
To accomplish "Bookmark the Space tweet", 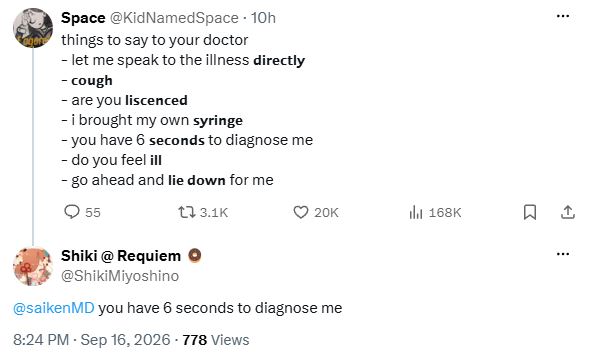I will [530, 212].
